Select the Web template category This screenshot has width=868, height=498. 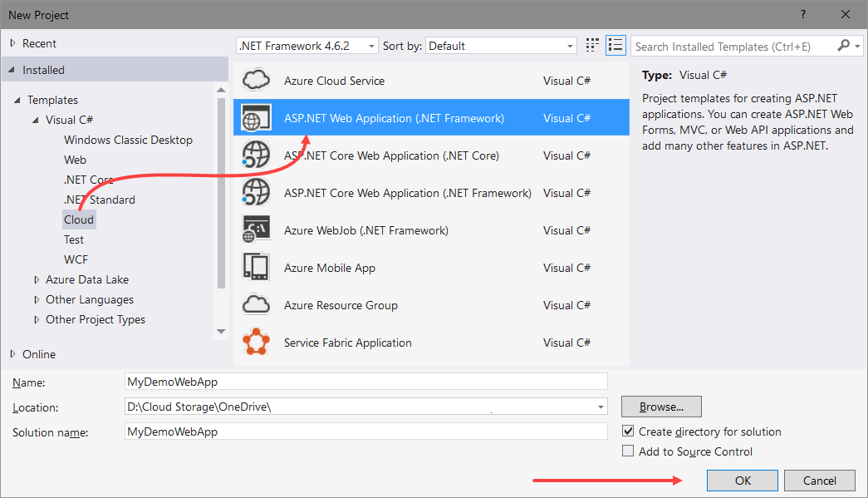point(75,160)
